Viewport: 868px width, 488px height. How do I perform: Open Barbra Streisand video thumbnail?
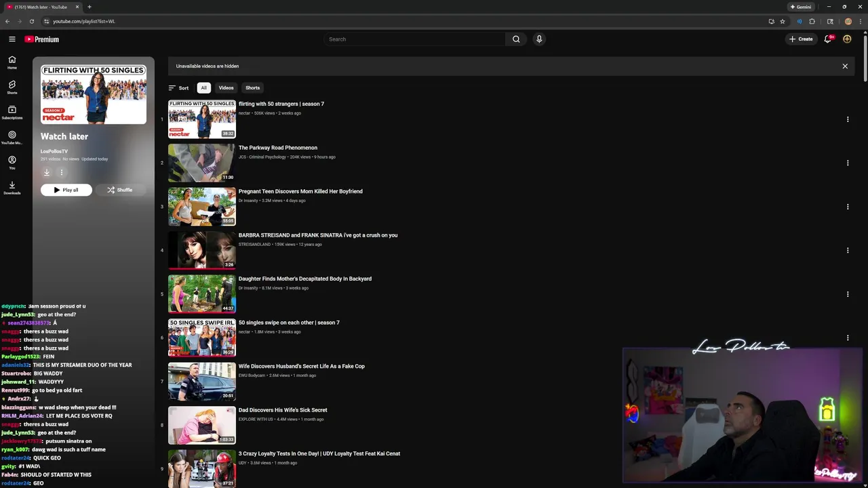pyautogui.click(x=202, y=250)
